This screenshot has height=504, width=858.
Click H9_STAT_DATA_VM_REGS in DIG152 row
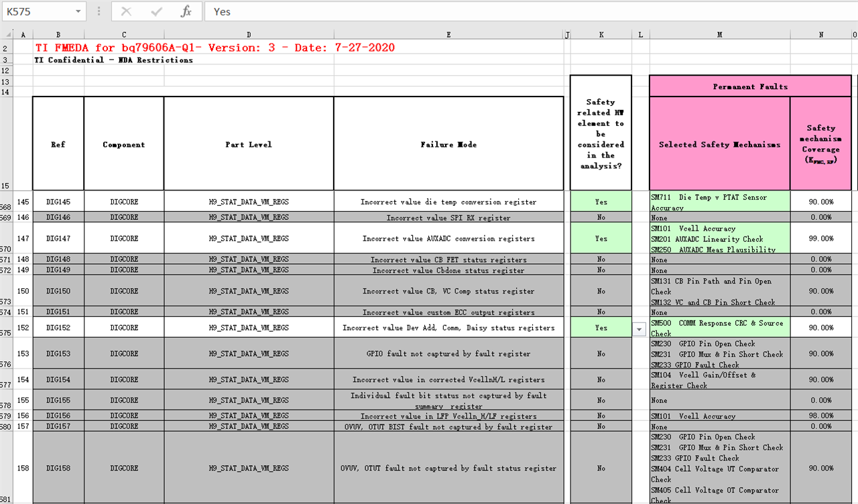249,327
